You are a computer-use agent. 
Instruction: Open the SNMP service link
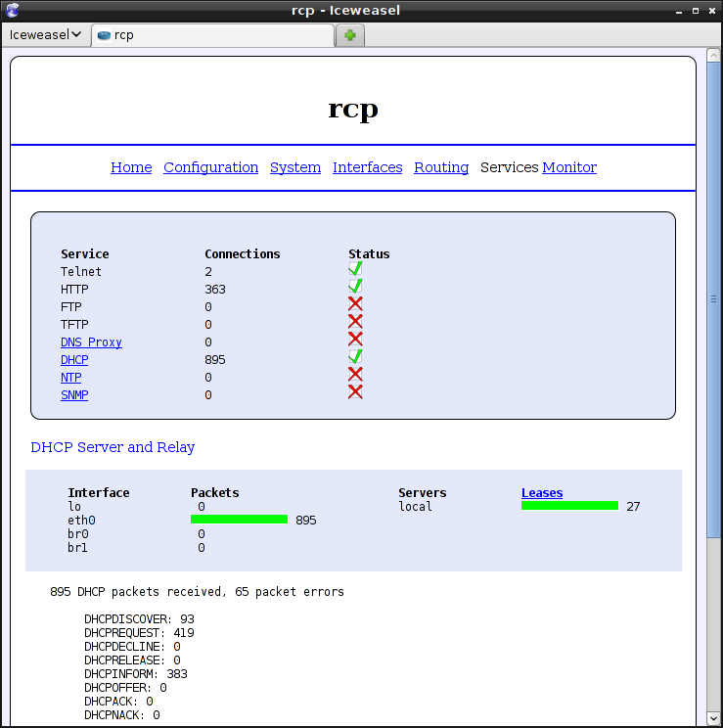click(x=74, y=395)
